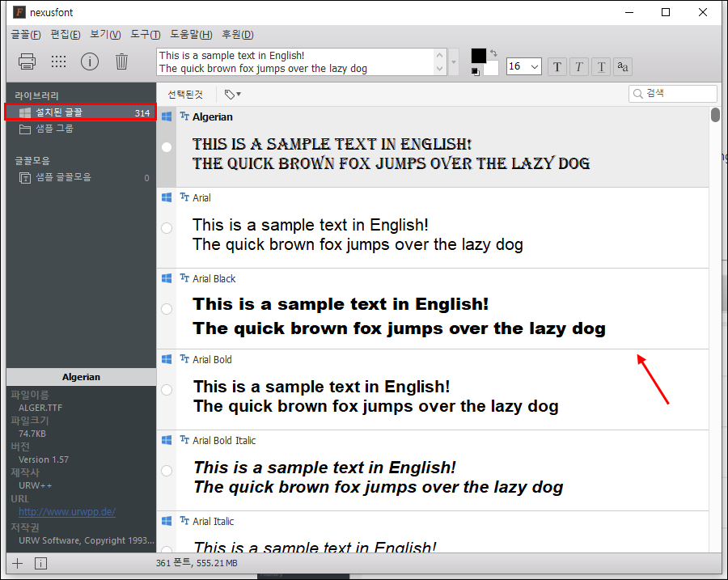Viewport: 728px width, 580px height.
Task: Click the Windows icon beside Algerian
Action: point(166,116)
